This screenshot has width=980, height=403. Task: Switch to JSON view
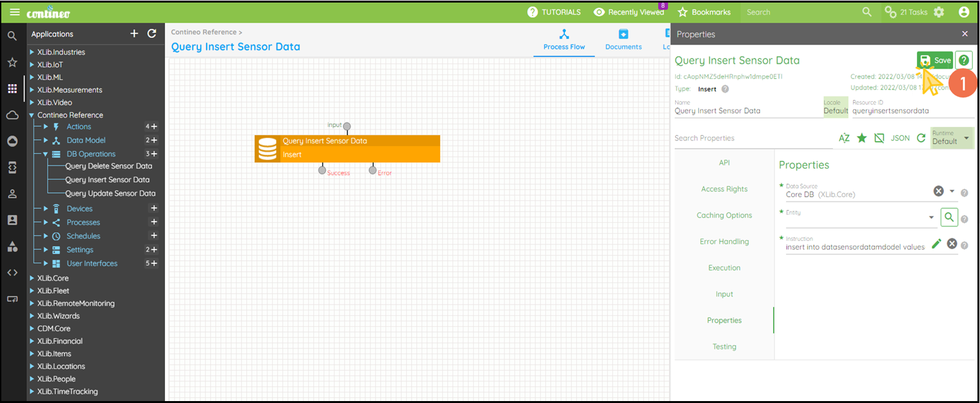[900, 138]
